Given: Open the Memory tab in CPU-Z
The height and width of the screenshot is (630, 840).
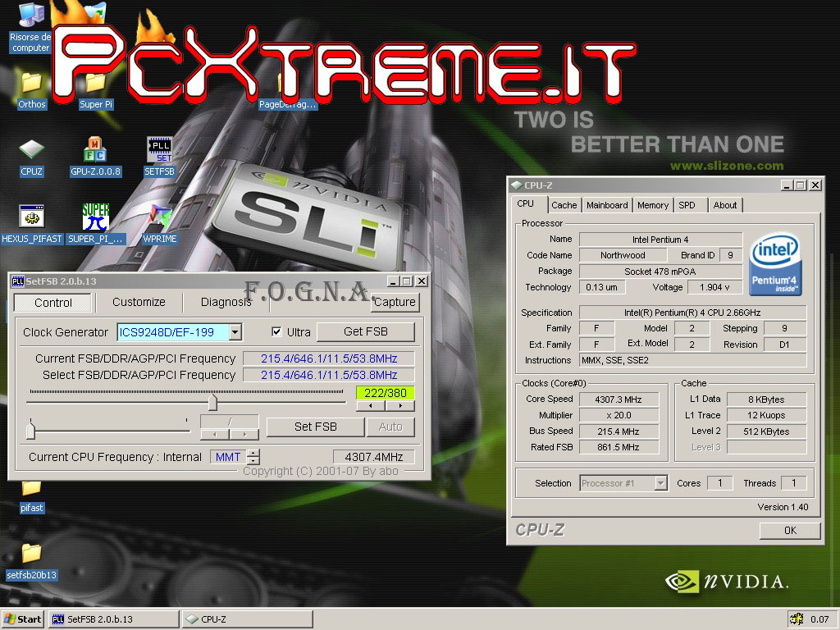Looking at the screenshot, I should pos(652,205).
